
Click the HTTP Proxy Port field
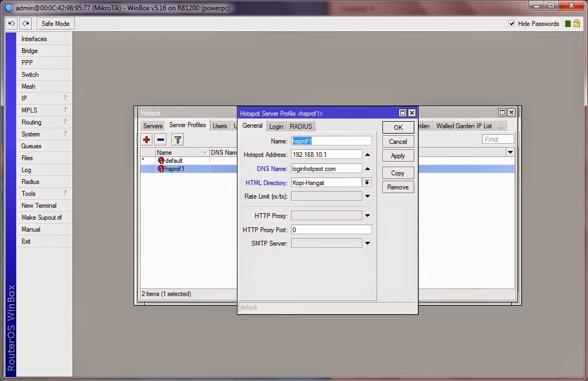(x=332, y=229)
